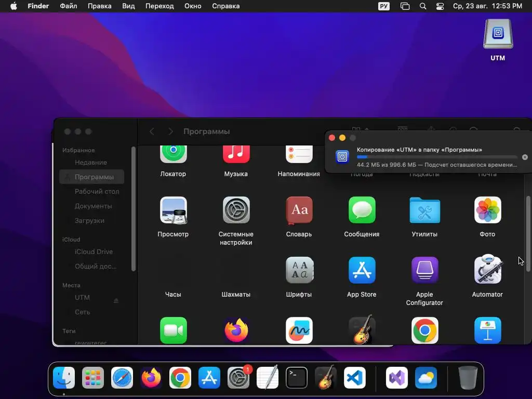Screen dimensions: 532x399
Task: Open Системные настройки in Programs folder
Action: point(236,210)
